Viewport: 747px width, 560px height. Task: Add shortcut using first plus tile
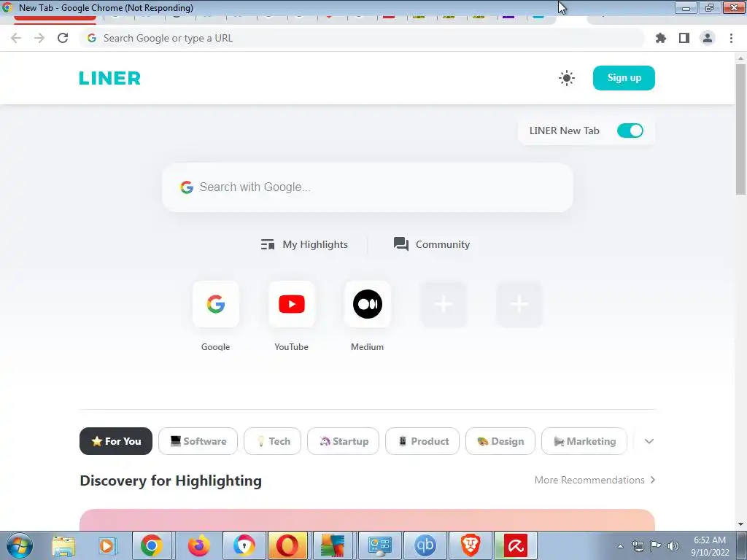pos(443,304)
